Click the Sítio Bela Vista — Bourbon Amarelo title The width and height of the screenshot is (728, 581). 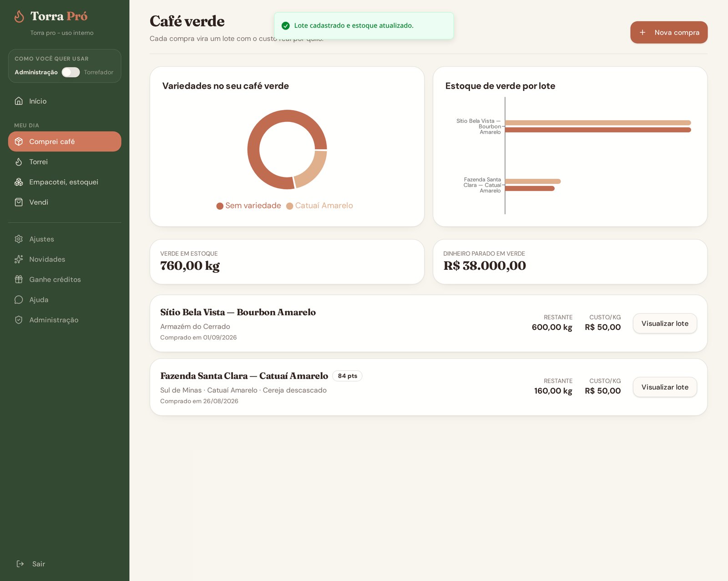(x=238, y=312)
